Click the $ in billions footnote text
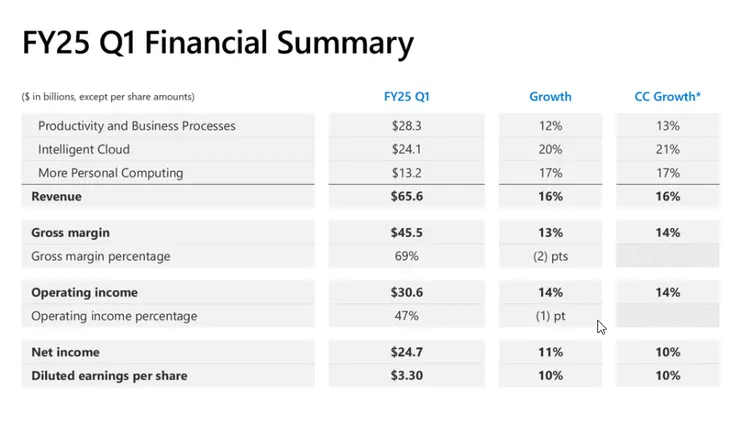 coord(108,97)
